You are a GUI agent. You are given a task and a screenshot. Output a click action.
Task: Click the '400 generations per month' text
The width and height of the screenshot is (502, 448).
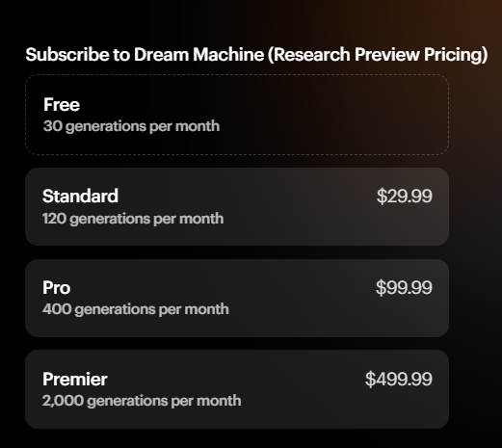tap(136, 309)
